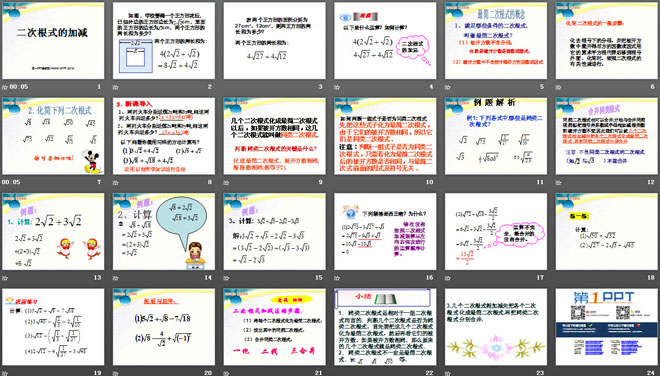Select slide 19 with four calculation exercises
The width and height of the screenshot is (660, 376).
click(x=53, y=327)
